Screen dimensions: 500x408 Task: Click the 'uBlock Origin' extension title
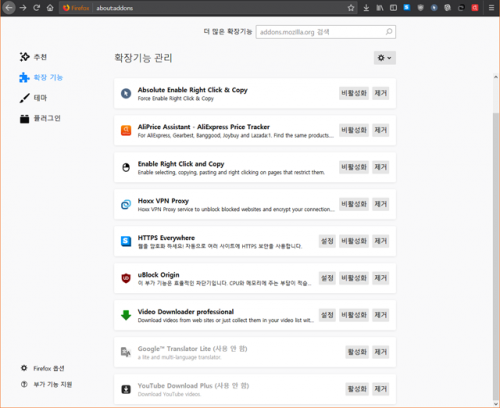click(x=159, y=275)
